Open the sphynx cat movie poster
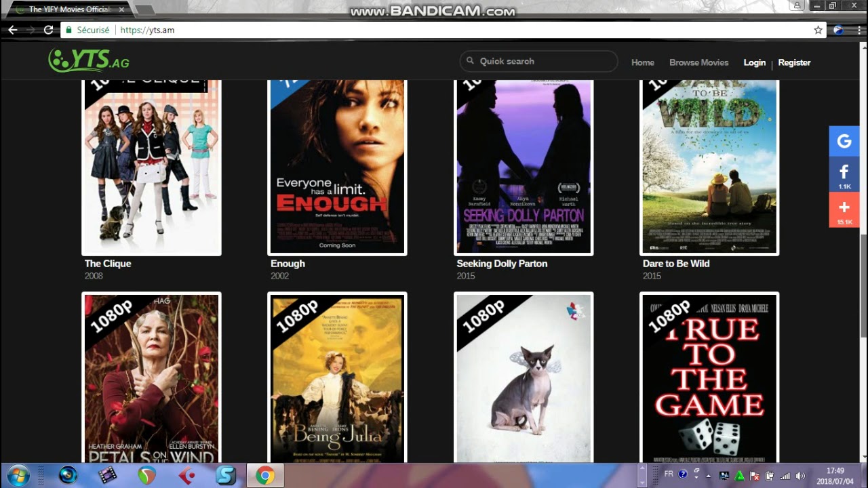 pos(524,378)
